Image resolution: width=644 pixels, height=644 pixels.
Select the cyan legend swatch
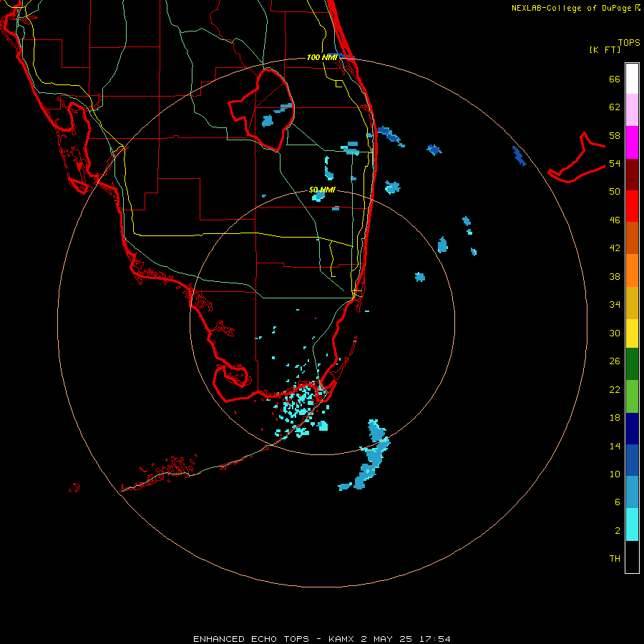pos(632,525)
